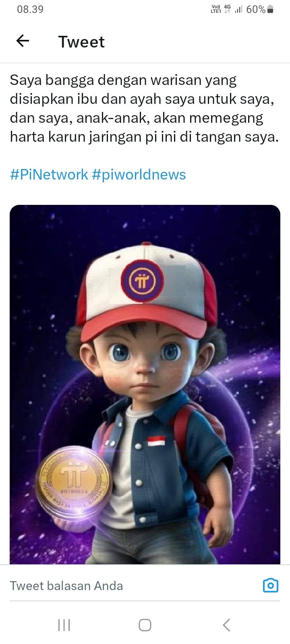This screenshot has width=290, height=644.
Task: Tap the back arrow beside Tweet
Action: click(23, 41)
